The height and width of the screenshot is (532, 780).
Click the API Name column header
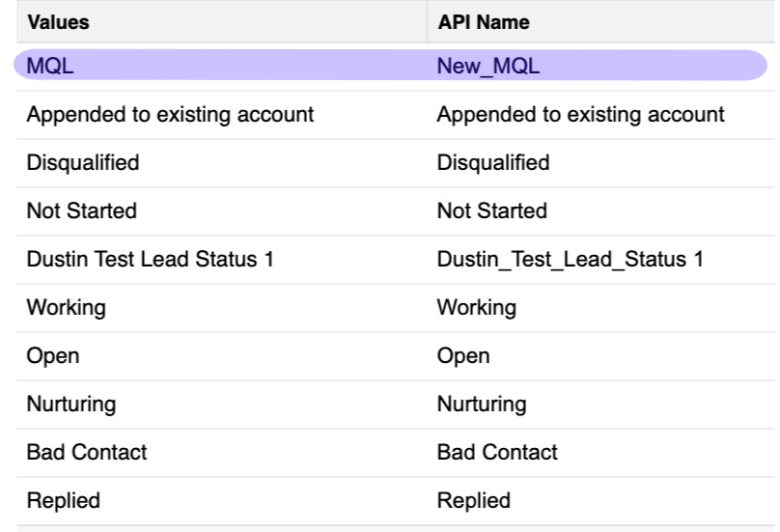tap(483, 23)
